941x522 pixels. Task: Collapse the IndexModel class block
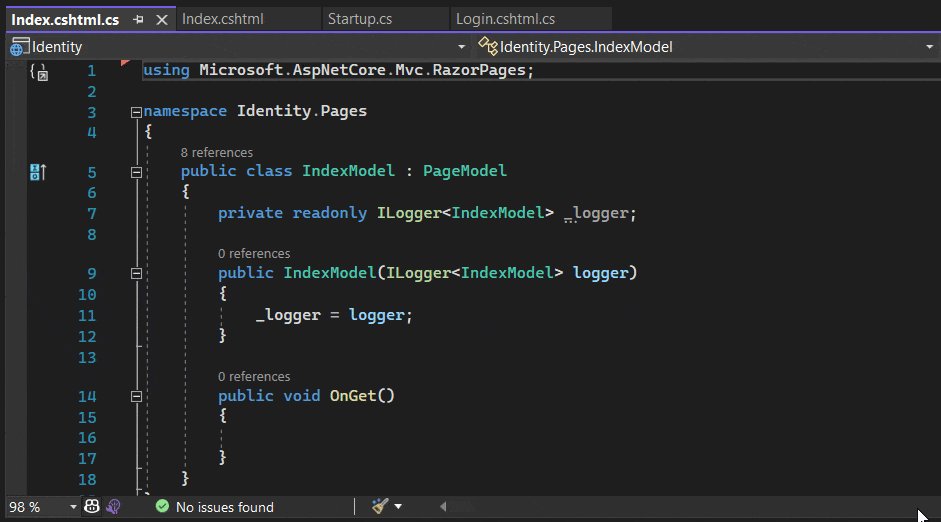pyautogui.click(x=136, y=172)
